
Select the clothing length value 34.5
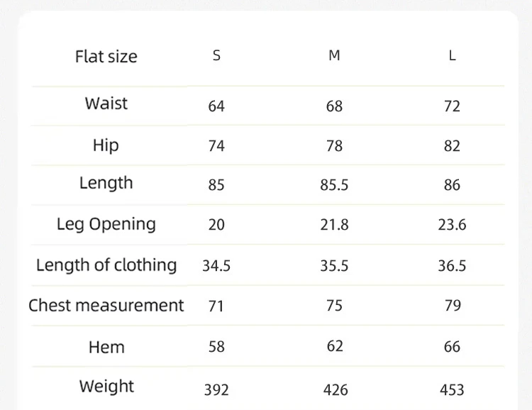[216, 266]
